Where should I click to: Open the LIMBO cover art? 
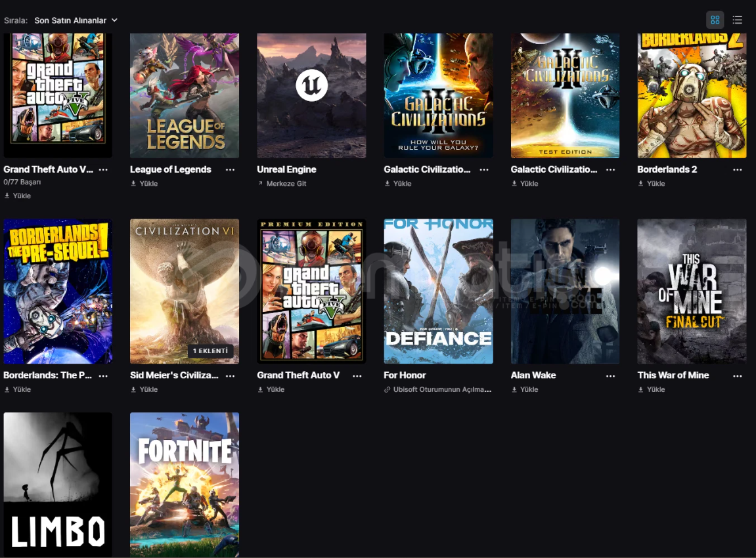tap(58, 484)
